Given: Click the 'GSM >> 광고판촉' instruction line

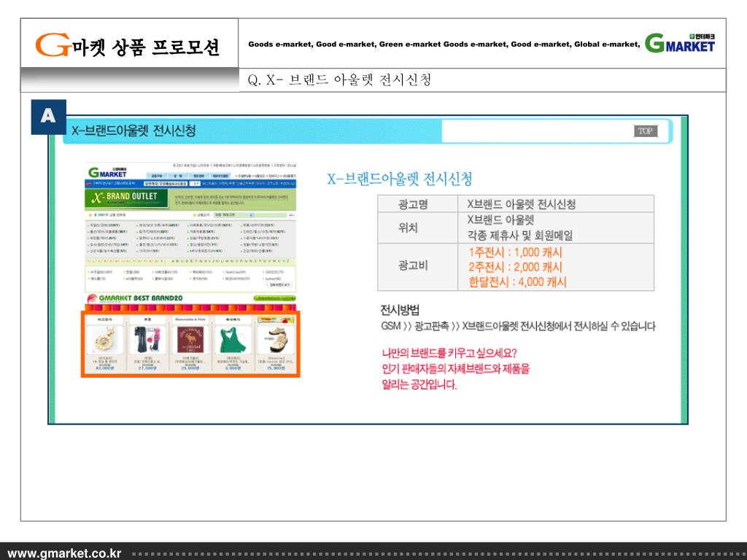Looking at the screenshot, I should click(519, 326).
